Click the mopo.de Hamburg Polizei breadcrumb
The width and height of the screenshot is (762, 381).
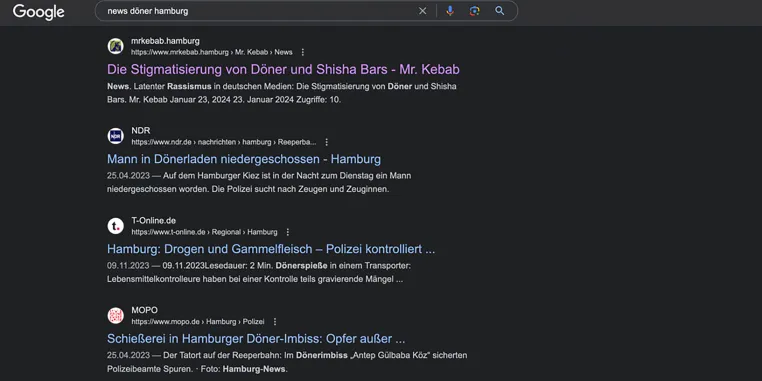pos(198,322)
